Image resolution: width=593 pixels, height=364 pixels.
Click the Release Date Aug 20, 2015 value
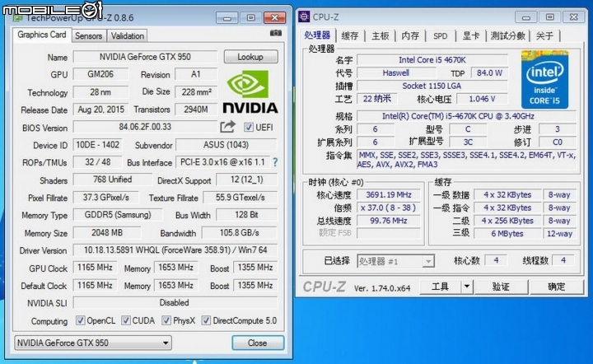[x=100, y=110]
